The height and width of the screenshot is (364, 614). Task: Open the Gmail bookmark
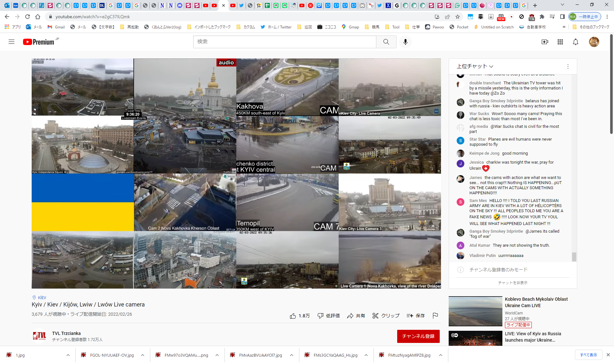(56, 27)
